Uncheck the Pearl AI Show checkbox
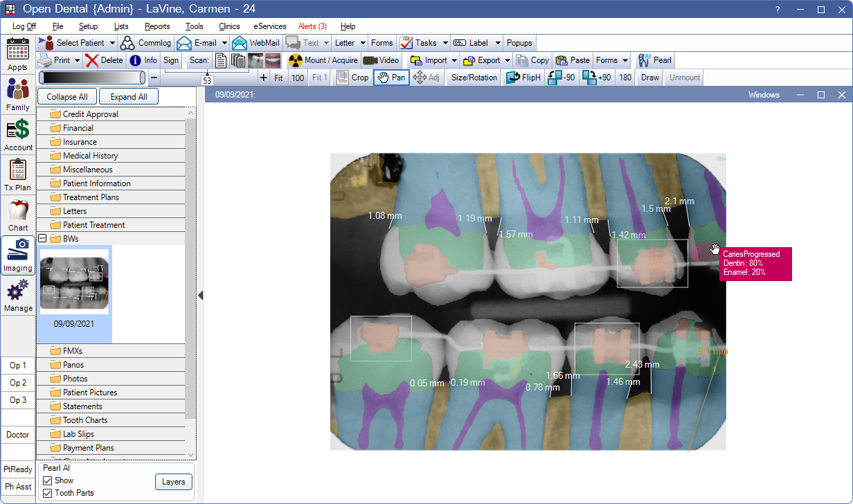This screenshot has height=504, width=853. (x=48, y=480)
